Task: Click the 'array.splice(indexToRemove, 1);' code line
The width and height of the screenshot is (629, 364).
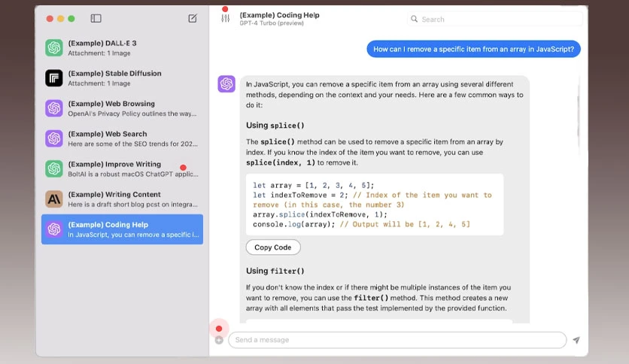Action: point(320,214)
